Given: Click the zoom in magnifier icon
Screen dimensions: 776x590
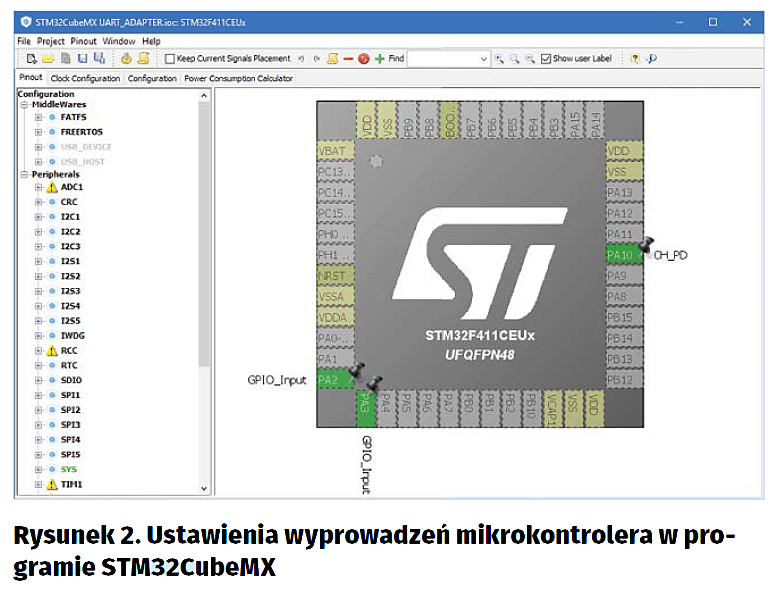Looking at the screenshot, I should pos(499,59).
